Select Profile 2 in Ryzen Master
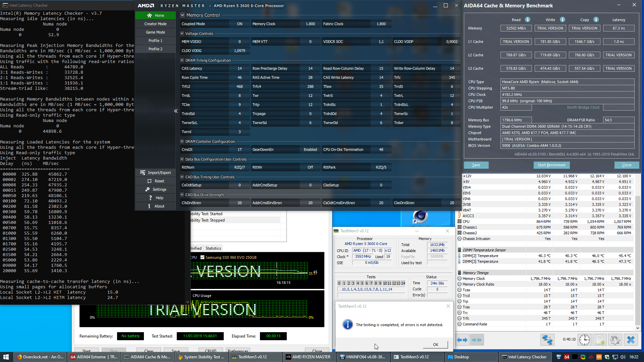 click(155, 49)
